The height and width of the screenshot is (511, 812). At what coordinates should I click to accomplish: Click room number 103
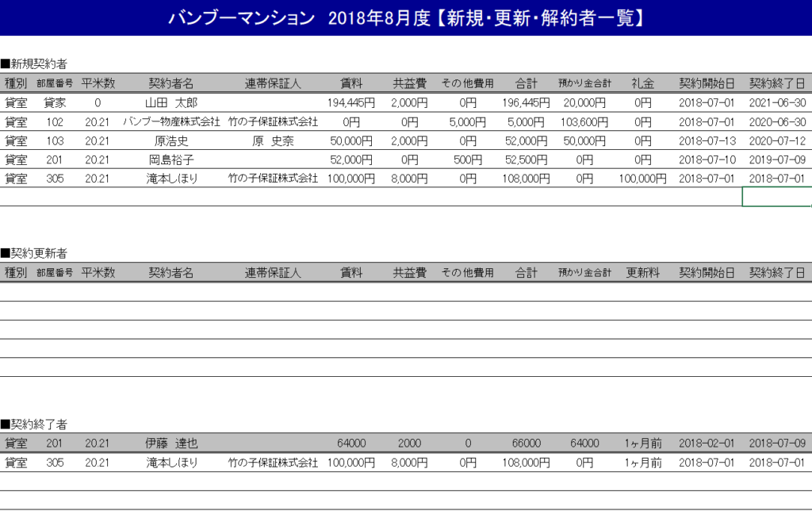55,141
